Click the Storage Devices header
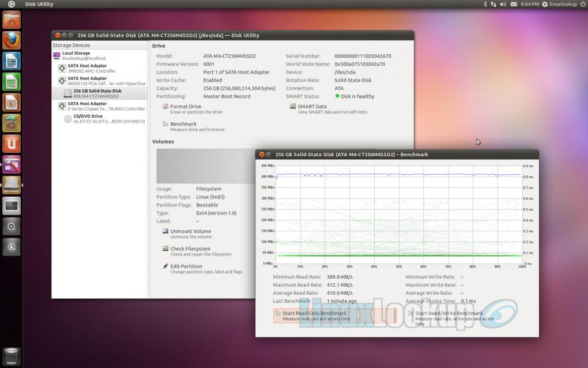Image resolution: width=588 pixels, height=368 pixels. pos(99,45)
